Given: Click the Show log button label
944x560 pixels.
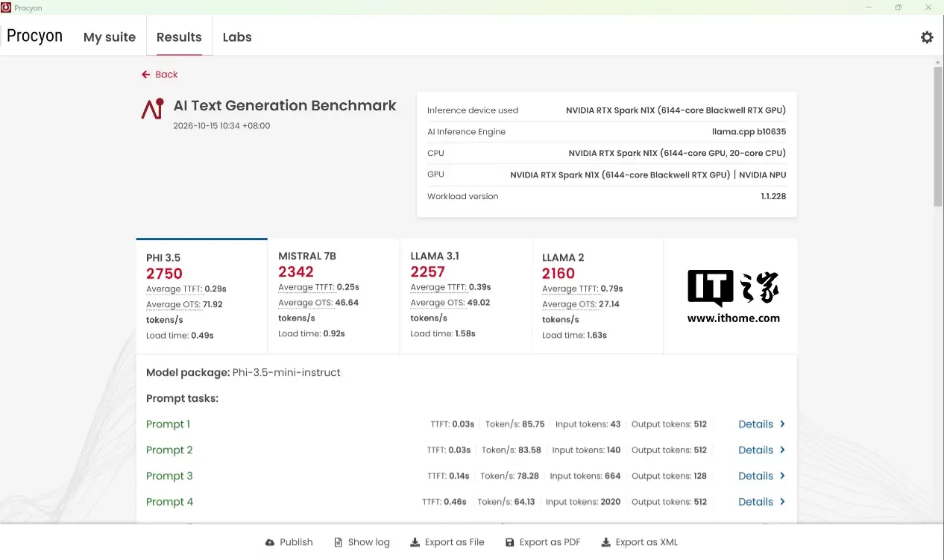Looking at the screenshot, I should [369, 543].
